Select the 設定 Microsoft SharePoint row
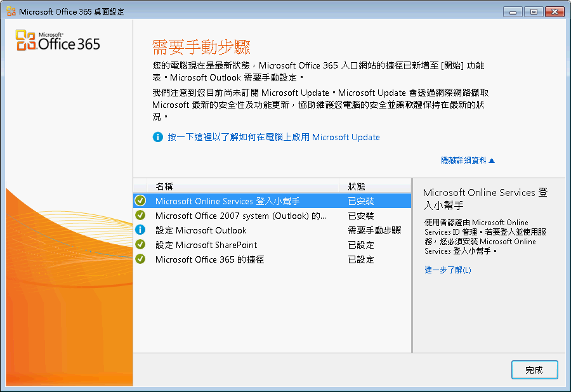 272,245
